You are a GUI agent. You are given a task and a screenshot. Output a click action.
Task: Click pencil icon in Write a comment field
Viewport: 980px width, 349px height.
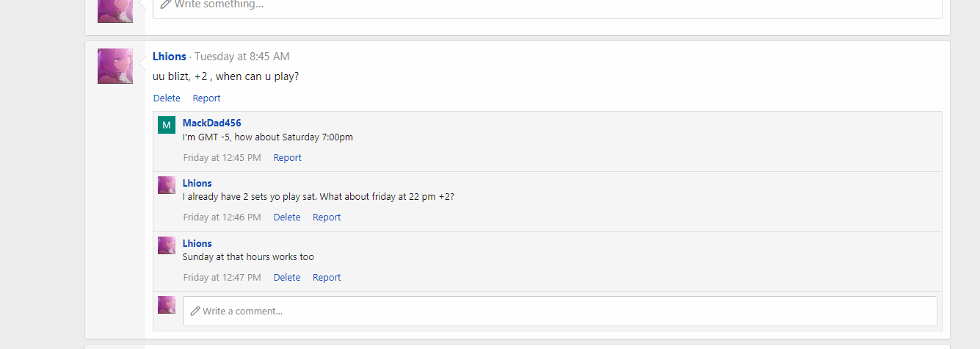pos(195,311)
